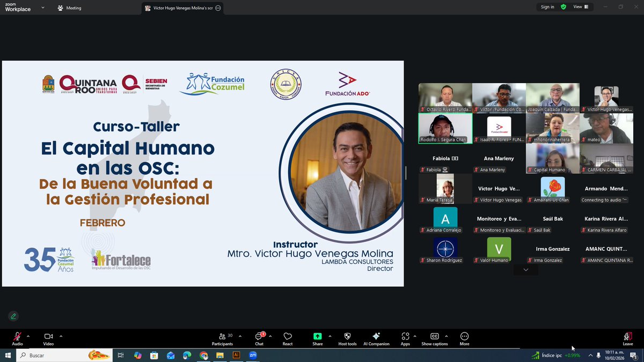Open Task View in taskbar
Viewport: 644px width, 362px height.
[x=121, y=355]
